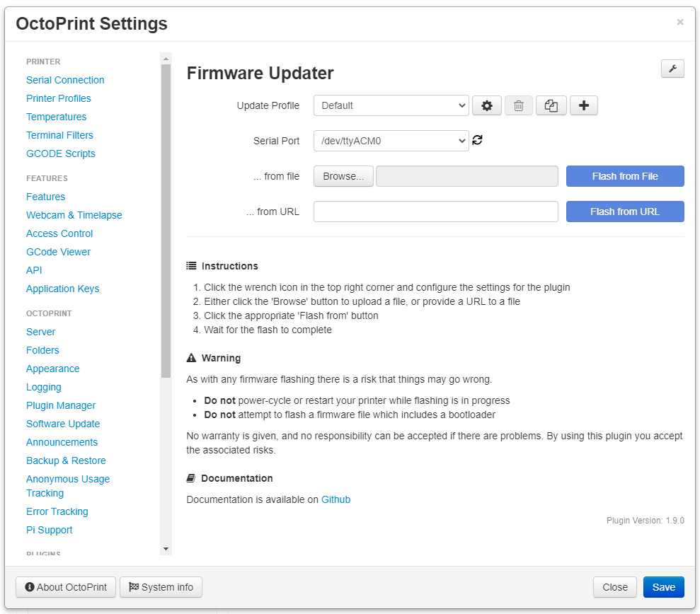Screen dimensions: 700x614
Task: Open the Update Profile dropdown
Action: (x=391, y=105)
